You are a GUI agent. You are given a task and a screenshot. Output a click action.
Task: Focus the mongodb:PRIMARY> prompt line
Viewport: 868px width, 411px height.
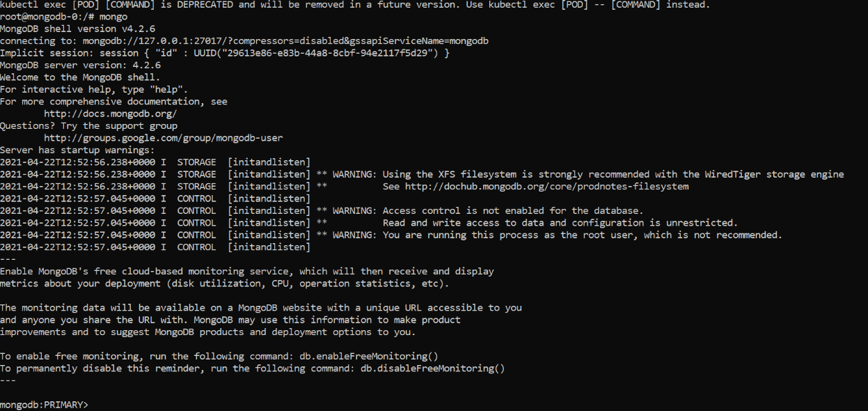pyautogui.click(x=45, y=405)
